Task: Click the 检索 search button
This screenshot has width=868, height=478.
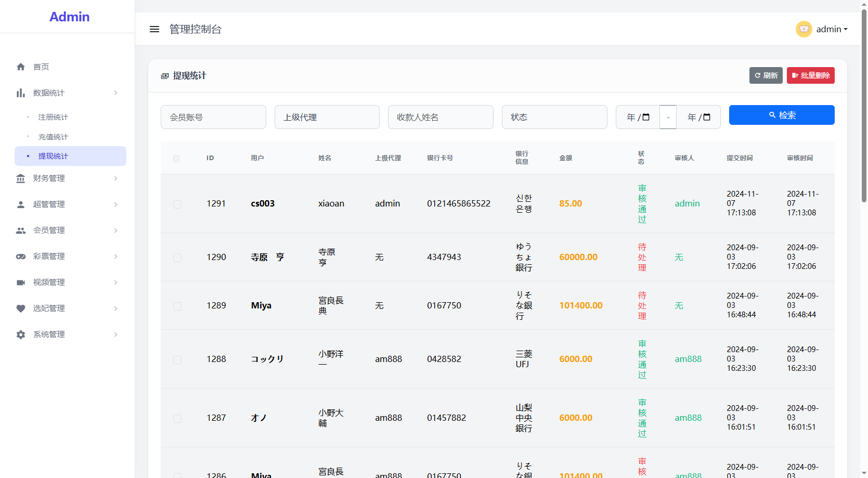Action: 782,115
